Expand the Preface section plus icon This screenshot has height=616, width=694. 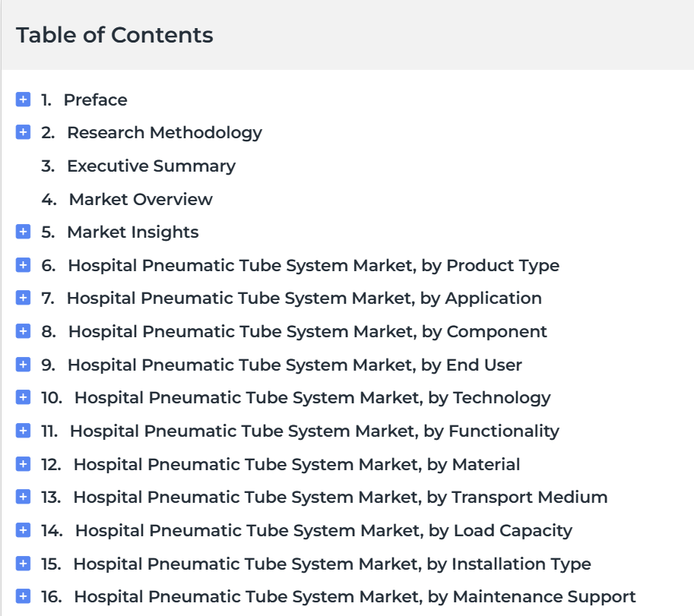pyautogui.click(x=23, y=100)
